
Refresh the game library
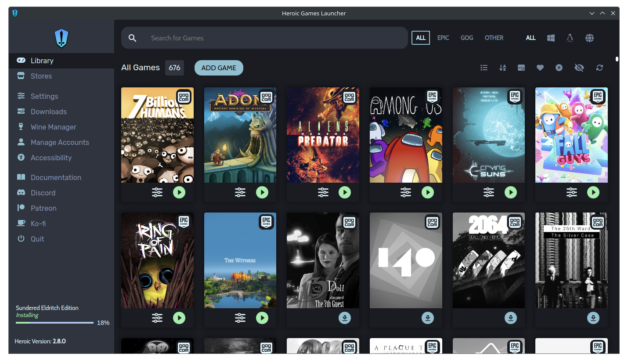(599, 68)
